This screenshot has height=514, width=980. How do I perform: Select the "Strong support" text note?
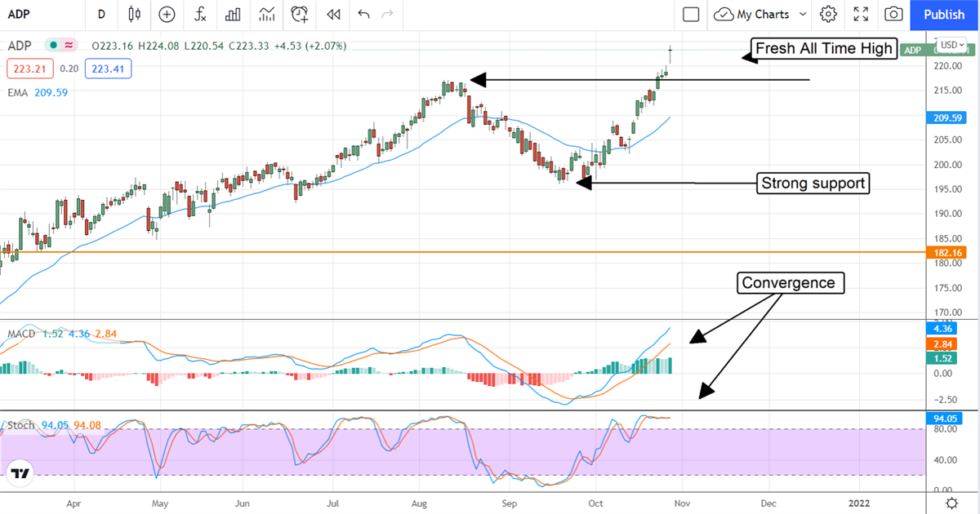coord(813,183)
